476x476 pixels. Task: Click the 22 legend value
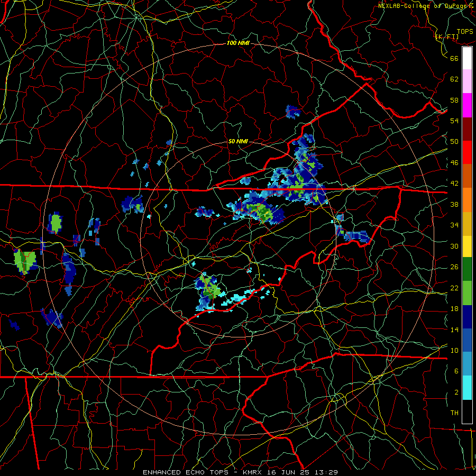point(454,288)
